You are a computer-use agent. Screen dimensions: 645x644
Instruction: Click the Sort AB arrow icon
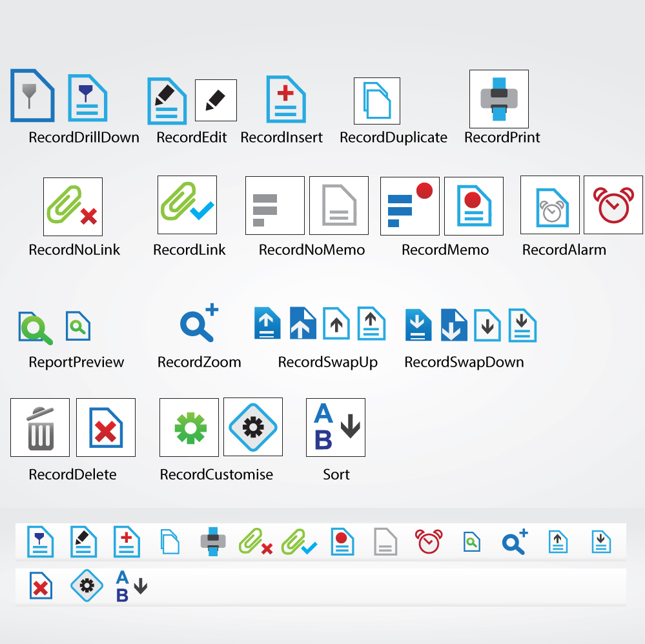click(x=335, y=427)
